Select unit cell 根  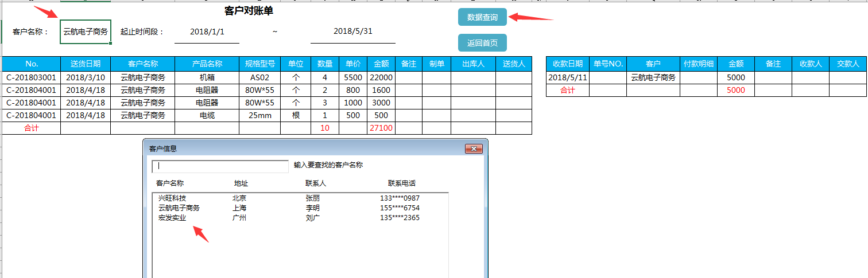coord(296,115)
